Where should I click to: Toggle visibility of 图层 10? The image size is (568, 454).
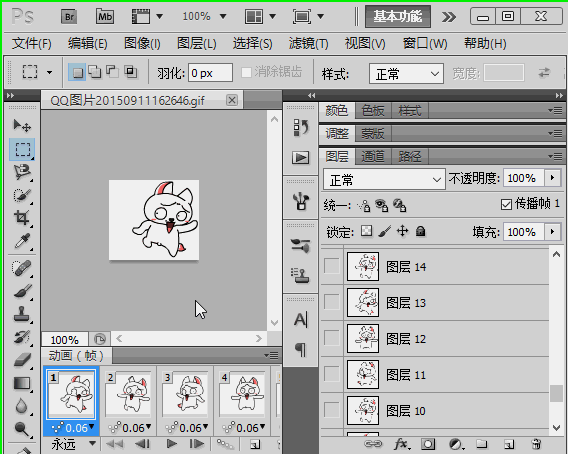331,410
